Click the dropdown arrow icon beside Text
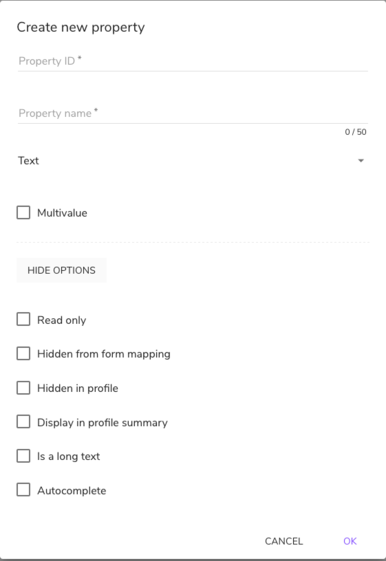 (361, 161)
